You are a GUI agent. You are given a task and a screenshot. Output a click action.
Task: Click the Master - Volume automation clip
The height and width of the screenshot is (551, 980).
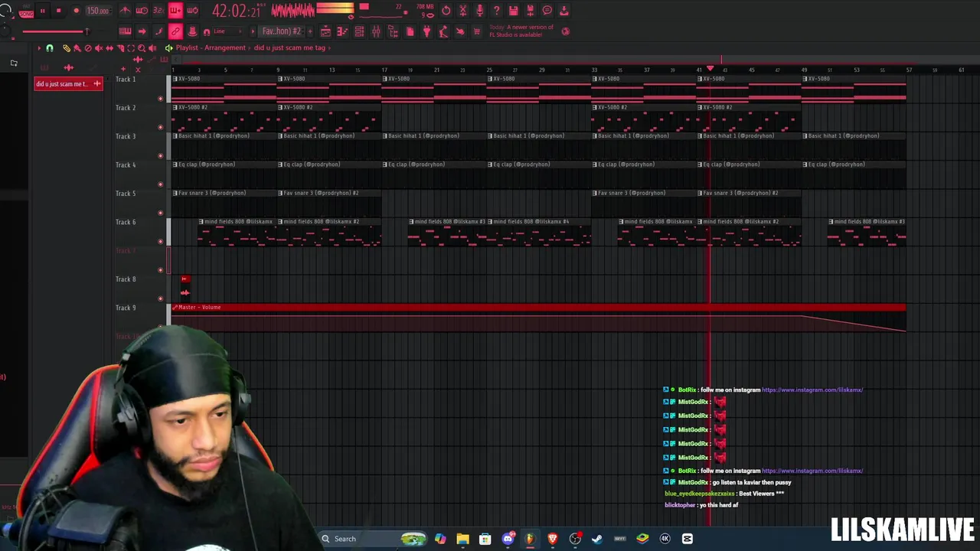(x=538, y=318)
